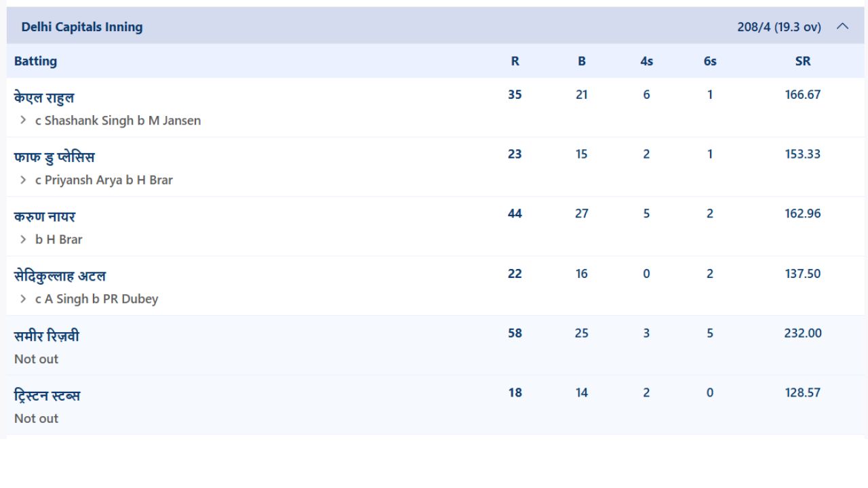Expand KL Rahul dismissal details chevron

tap(24, 120)
